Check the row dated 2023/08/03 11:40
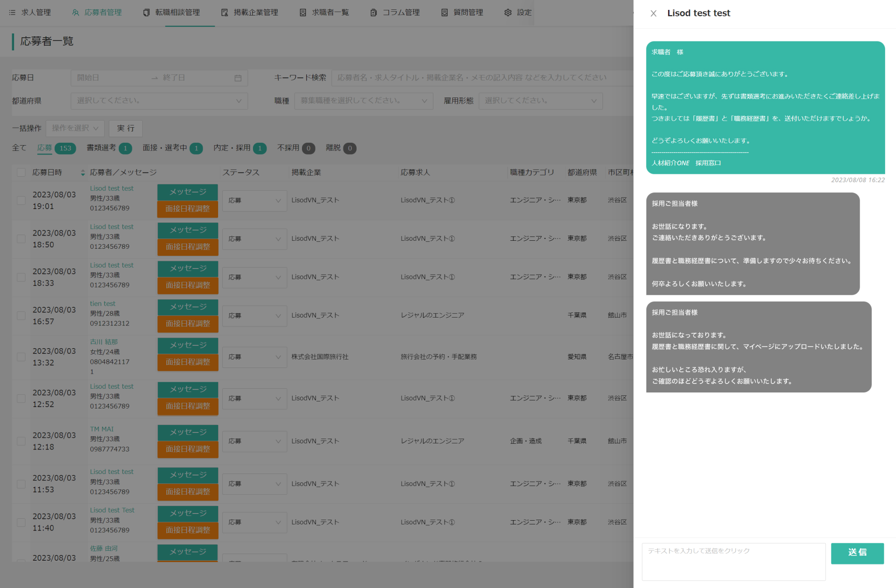Viewport: 896px width, 588px height. click(21, 523)
